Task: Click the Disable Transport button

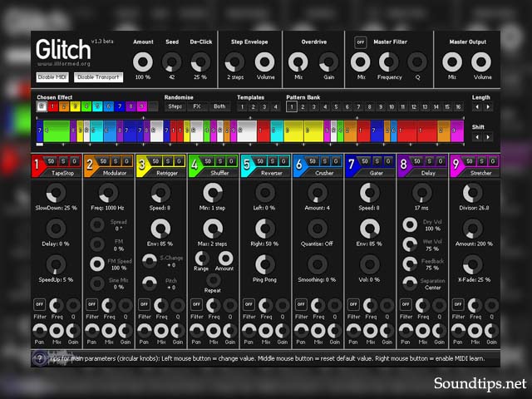Action: [98, 77]
